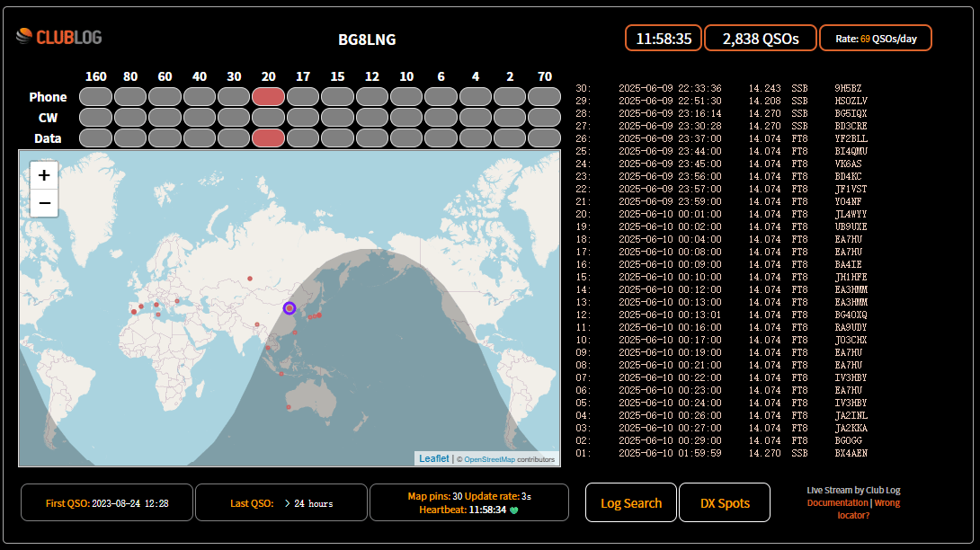
Task: Toggle the 20m Phone filter pill
Action: click(268, 97)
